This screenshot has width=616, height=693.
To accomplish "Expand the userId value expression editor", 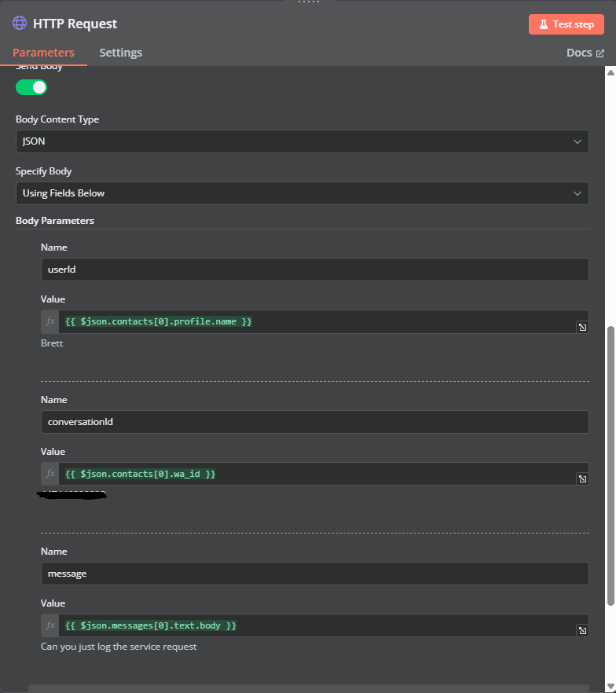I will pos(582,327).
